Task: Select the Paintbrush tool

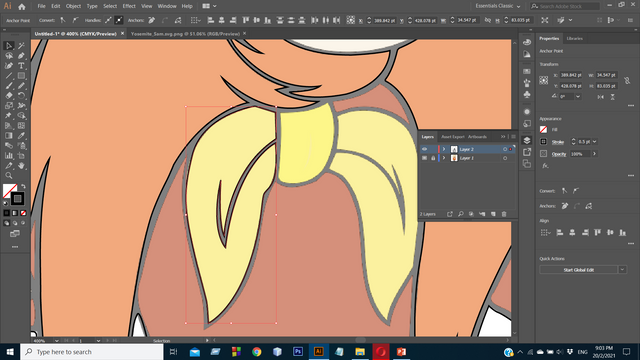Action: (x=9, y=86)
